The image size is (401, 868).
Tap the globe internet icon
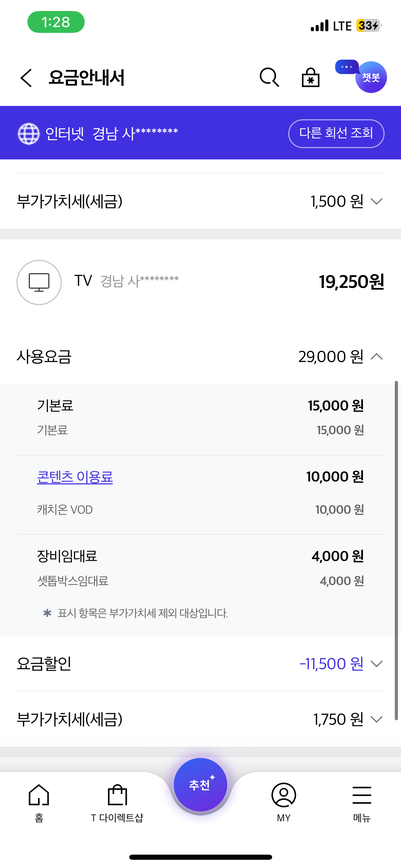28,133
